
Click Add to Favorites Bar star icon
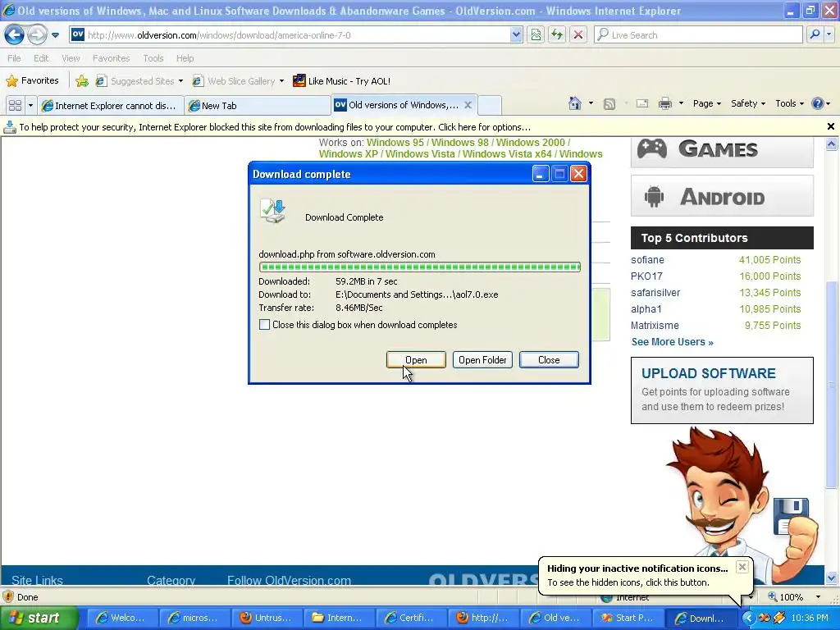click(82, 81)
